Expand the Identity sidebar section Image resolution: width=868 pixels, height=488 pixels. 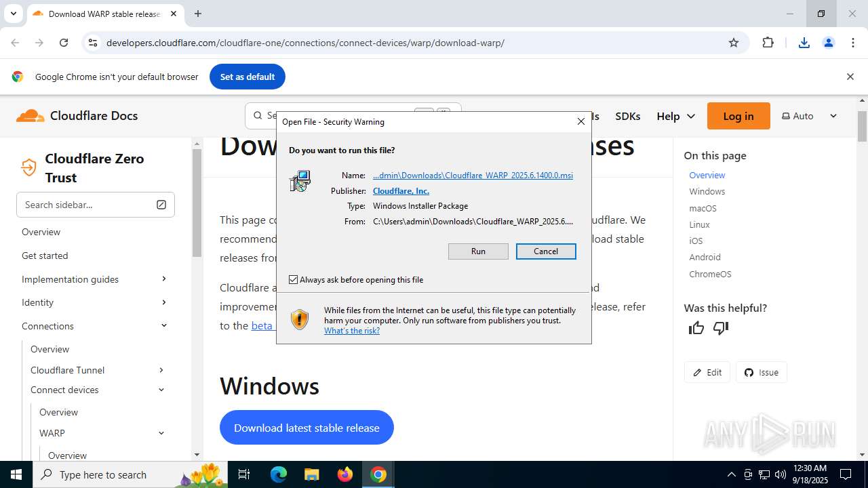pos(164,302)
